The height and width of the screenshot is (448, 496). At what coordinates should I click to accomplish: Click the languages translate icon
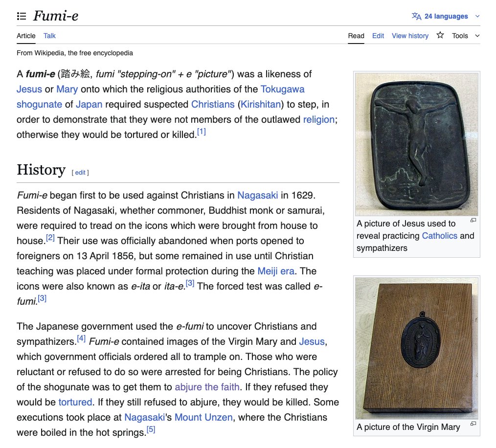pos(416,16)
